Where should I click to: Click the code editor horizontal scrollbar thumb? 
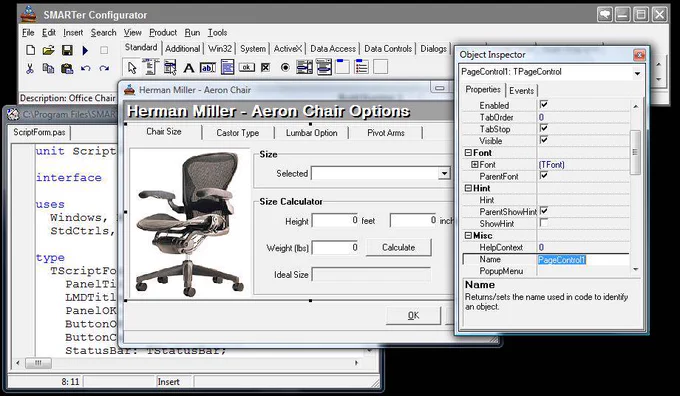click(x=38, y=363)
